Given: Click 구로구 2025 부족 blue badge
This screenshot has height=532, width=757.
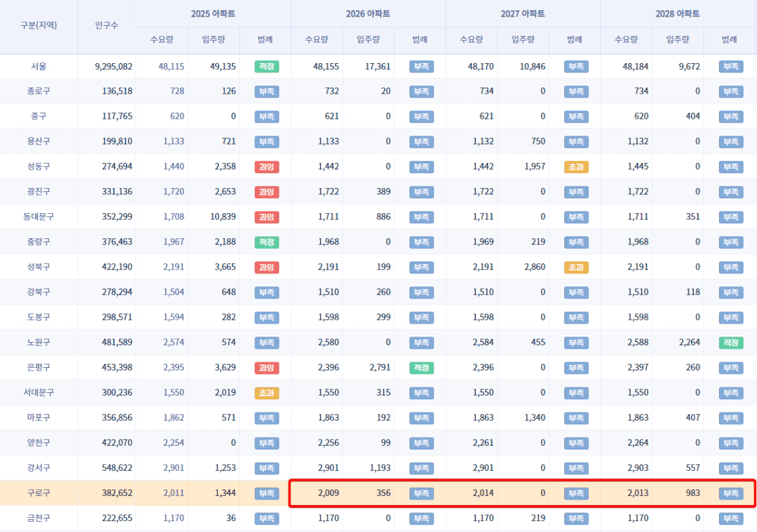Looking at the screenshot, I should coord(267,493).
